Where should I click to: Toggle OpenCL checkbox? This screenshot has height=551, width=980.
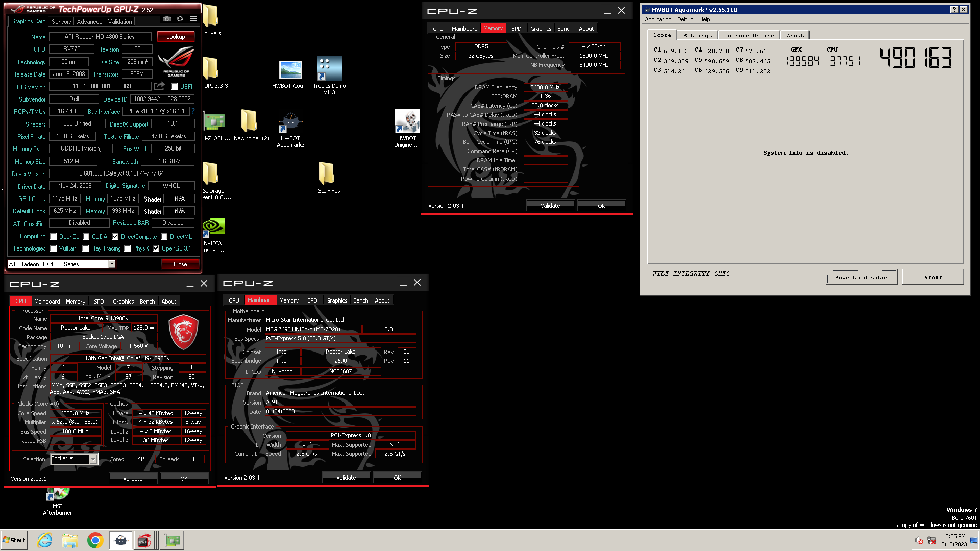pyautogui.click(x=54, y=237)
